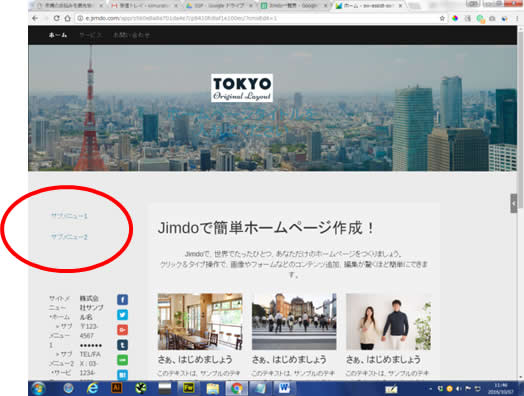Click the browser back arrow
524x396 pixels.
pyautogui.click(x=35, y=18)
